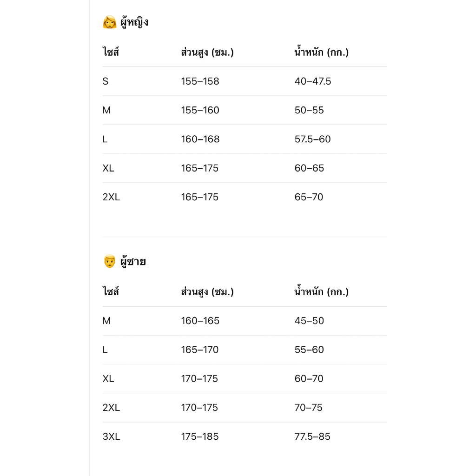The height and width of the screenshot is (476, 476).
Task: Click the 57.5–60 weight cell
Action: coord(313,139)
